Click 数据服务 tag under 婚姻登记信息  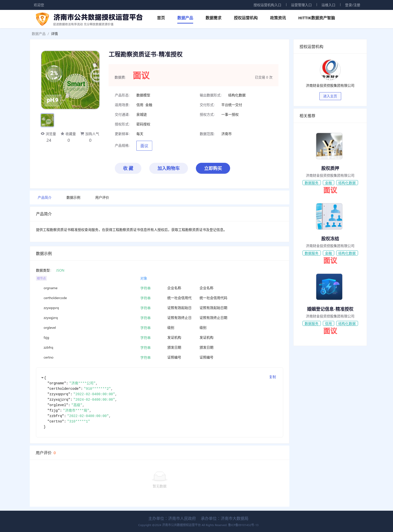tap(312, 324)
